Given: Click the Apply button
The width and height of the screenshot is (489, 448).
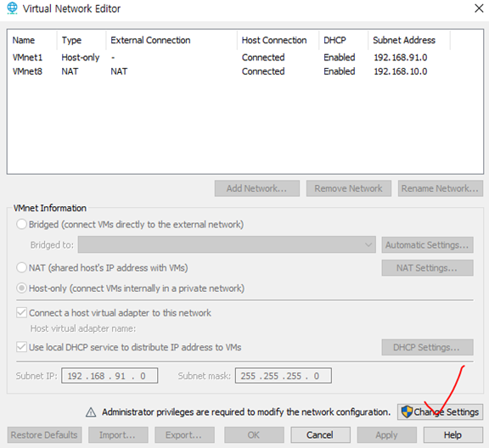Looking at the screenshot, I should pos(387,435).
